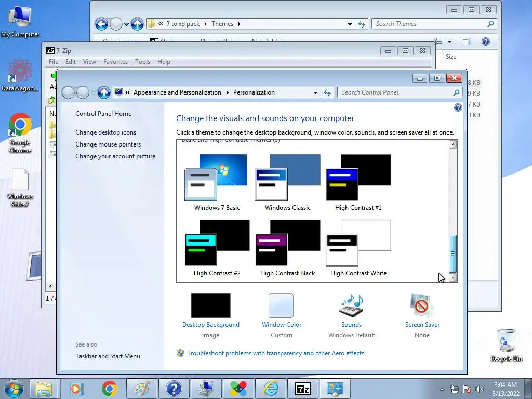This screenshot has width=532, height=399.
Task: Open Google Chrome from the taskbar
Action: pos(109,389)
